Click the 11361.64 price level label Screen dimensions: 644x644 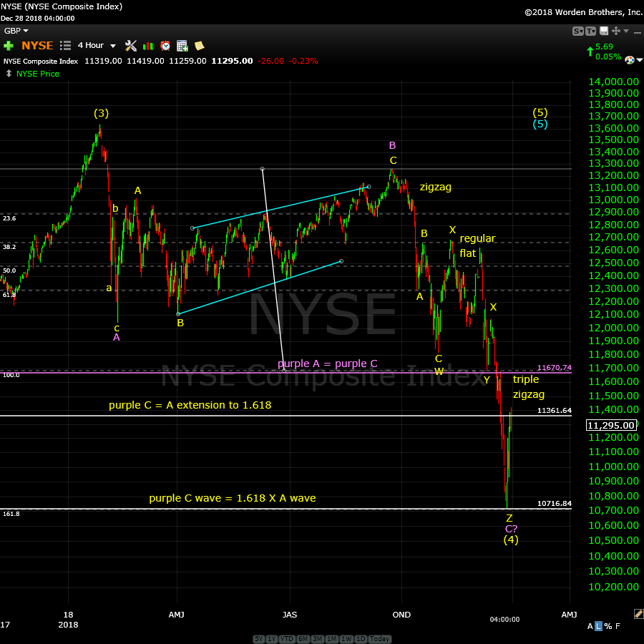[x=555, y=410]
